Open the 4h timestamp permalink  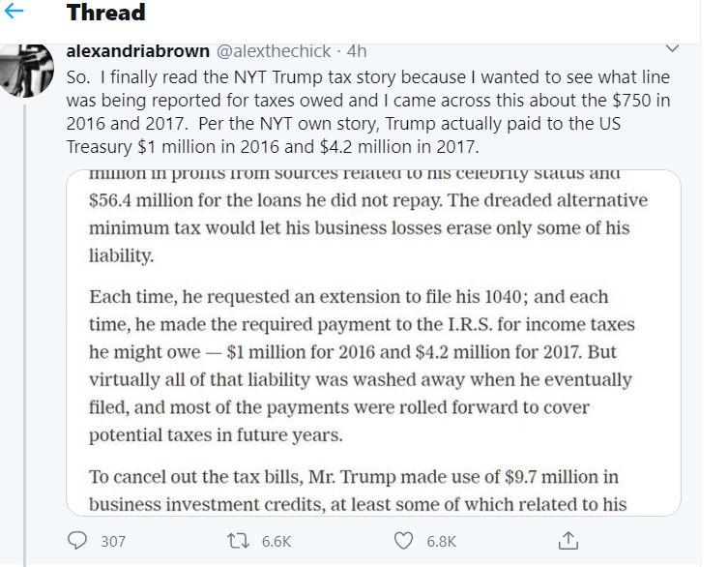click(357, 51)
